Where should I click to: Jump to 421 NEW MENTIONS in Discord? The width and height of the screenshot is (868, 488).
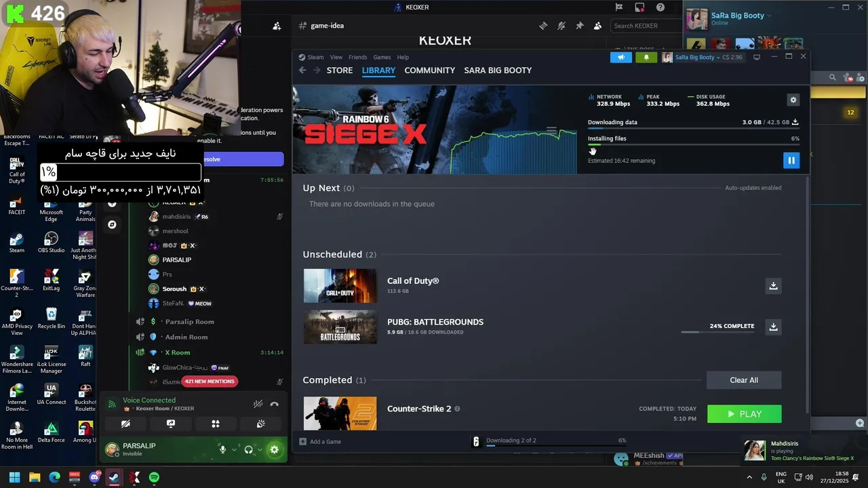pyautogui.click(x=210, y=382)
